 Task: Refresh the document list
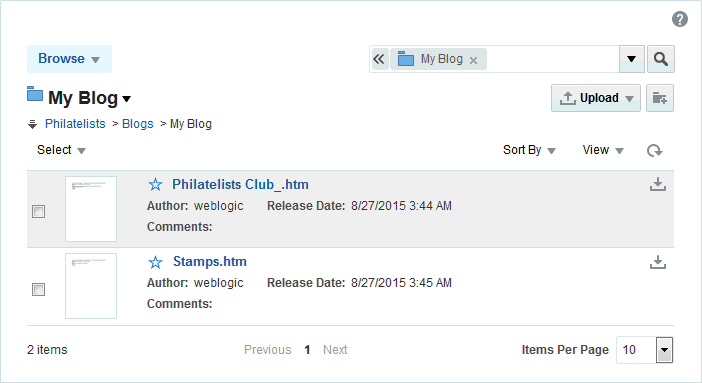click(655, 151)
